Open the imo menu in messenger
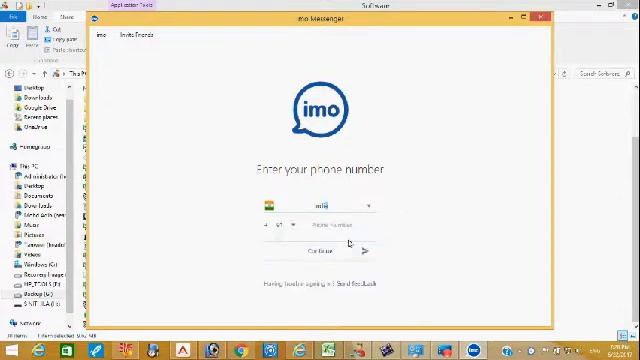Image resolution: width=640 pixels, height=360 pixels. 101,35
